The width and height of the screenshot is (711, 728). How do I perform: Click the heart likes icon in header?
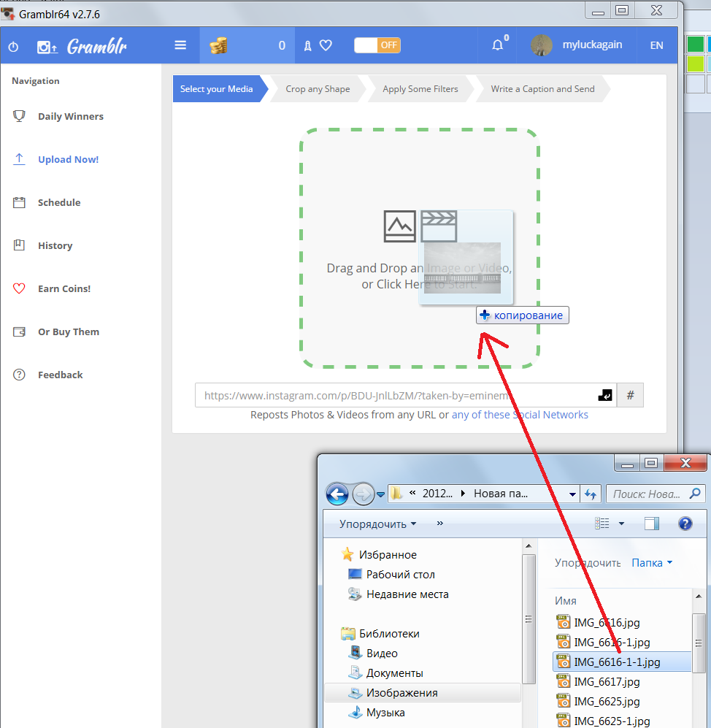pyautogui.click(x=326, y=45)
